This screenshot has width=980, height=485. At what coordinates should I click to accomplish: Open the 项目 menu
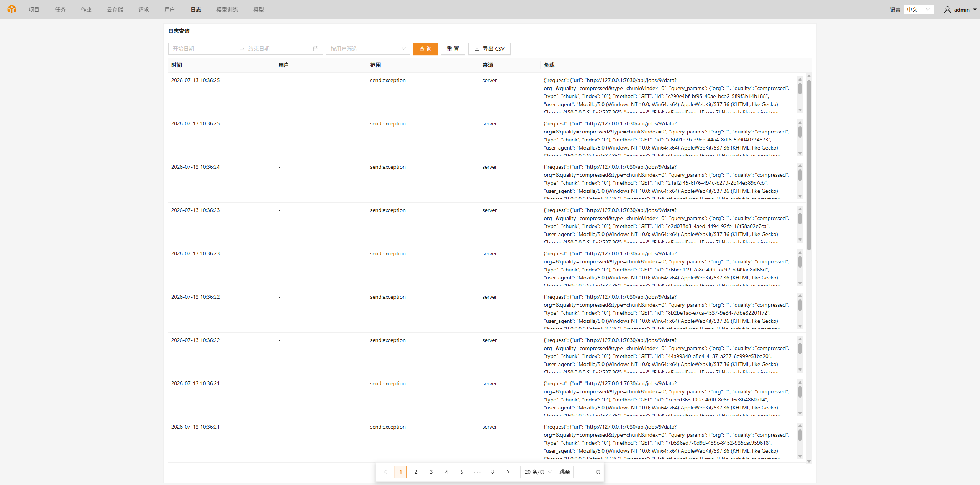34,10
